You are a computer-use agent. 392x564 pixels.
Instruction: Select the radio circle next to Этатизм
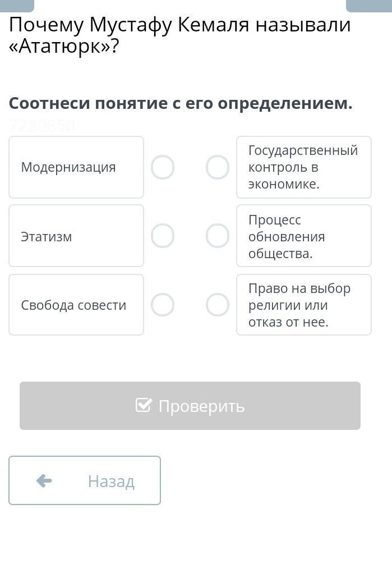click(x=163, y=236)
